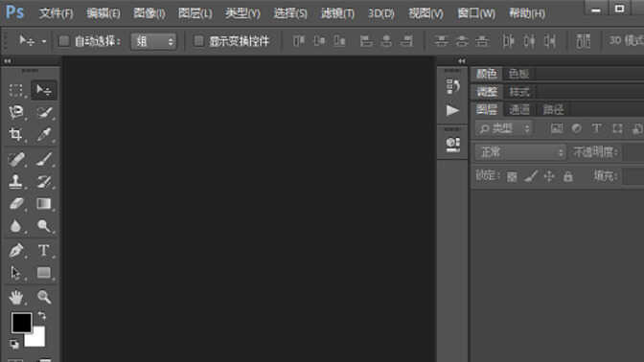Switch to the 色板 tab
Image resolution: width=644 pixels, height=362 pixels.
coord(518,74)
